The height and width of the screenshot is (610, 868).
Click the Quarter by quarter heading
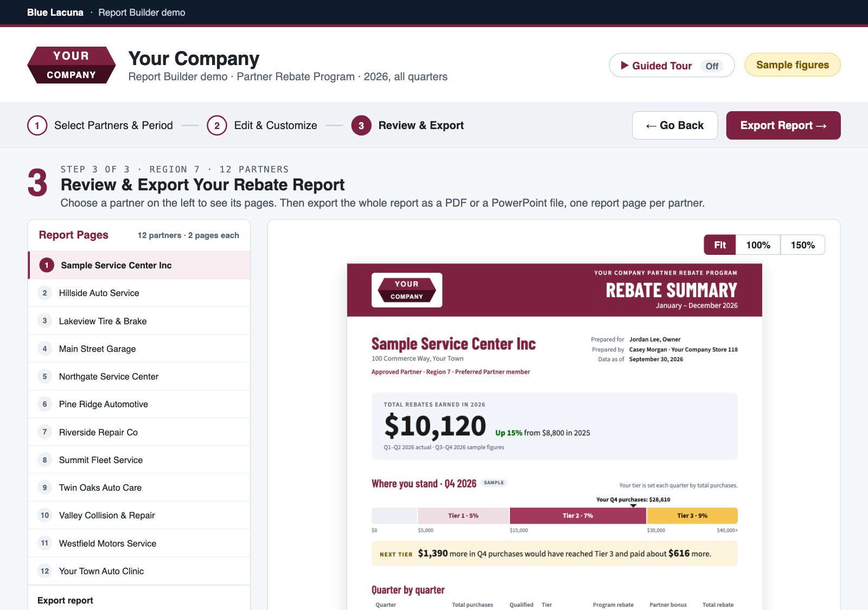pos(408,590)
